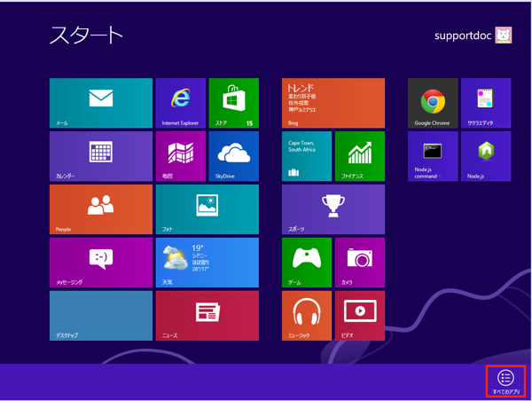Image resolution: width=532 pixels, height=401 pixels.
Task: Open the Sakura Editor (サクラエディタ) tile
Action: (486, 103)
